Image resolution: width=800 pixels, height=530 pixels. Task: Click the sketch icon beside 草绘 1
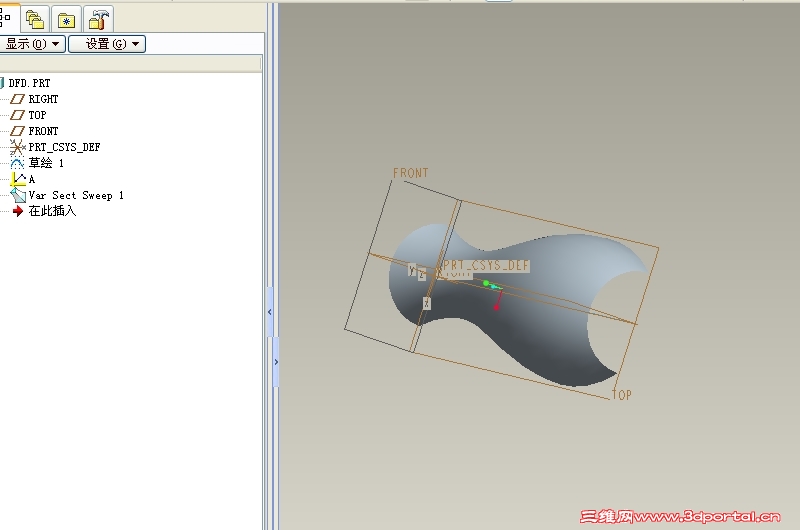click(x=17, y=163)
